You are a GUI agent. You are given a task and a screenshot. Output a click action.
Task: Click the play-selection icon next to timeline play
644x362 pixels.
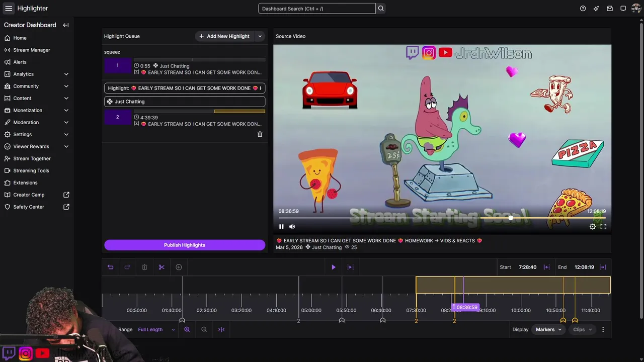click(x=351, y=267)
